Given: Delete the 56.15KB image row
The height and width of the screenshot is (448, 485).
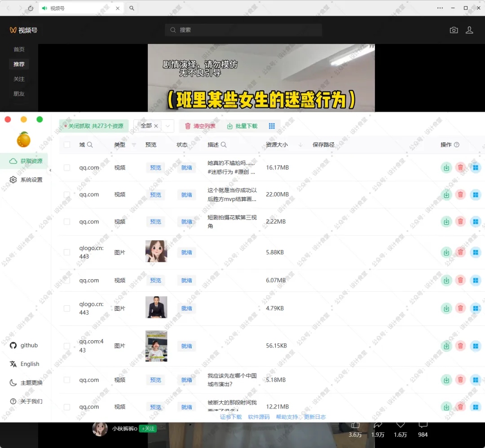Looking at the screenshot, I should point(460,346).
